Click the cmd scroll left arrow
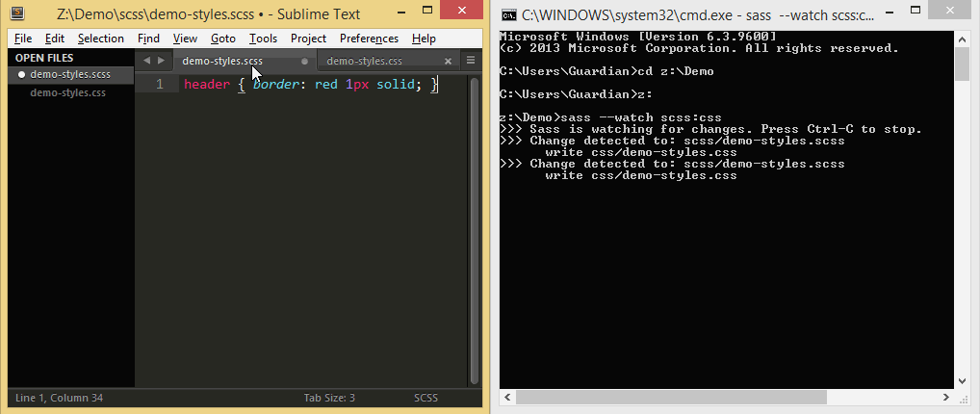The image size is (980, 414). 507,397
